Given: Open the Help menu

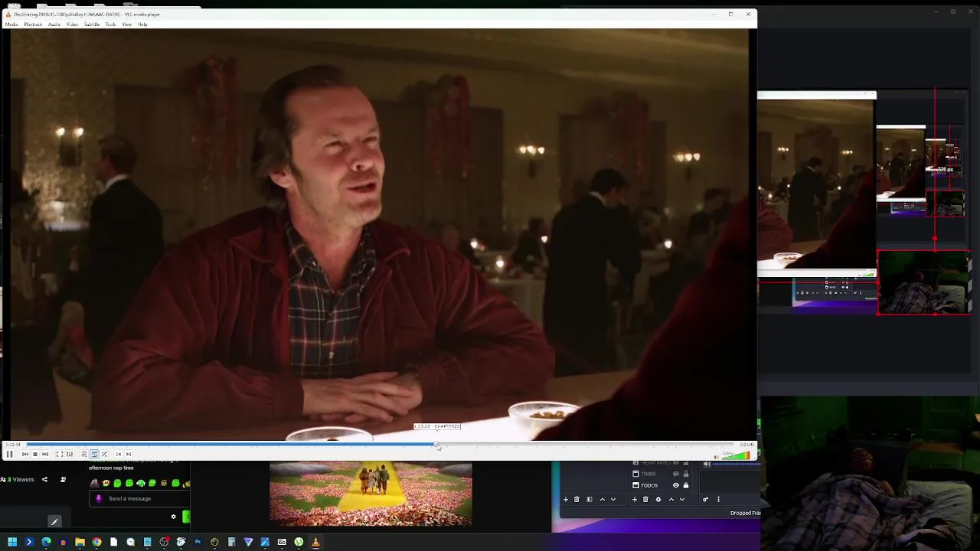Looking at the screenshot, I should point(142,24).
